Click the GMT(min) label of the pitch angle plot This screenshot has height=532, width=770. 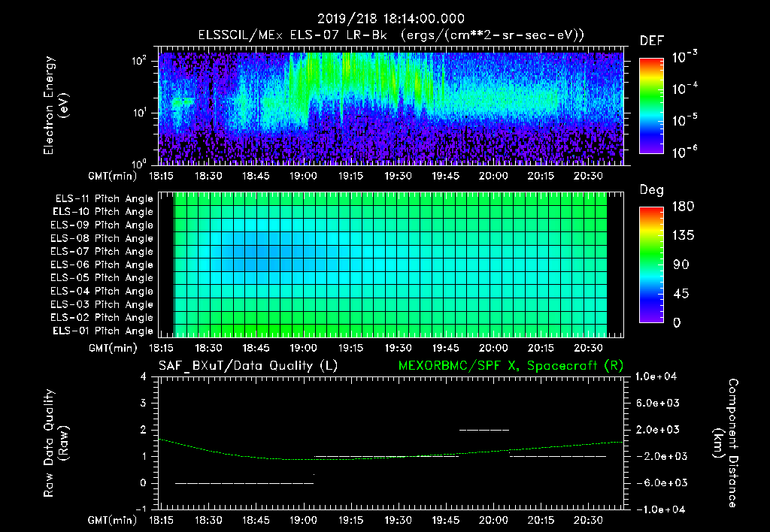tap(113, 348)
